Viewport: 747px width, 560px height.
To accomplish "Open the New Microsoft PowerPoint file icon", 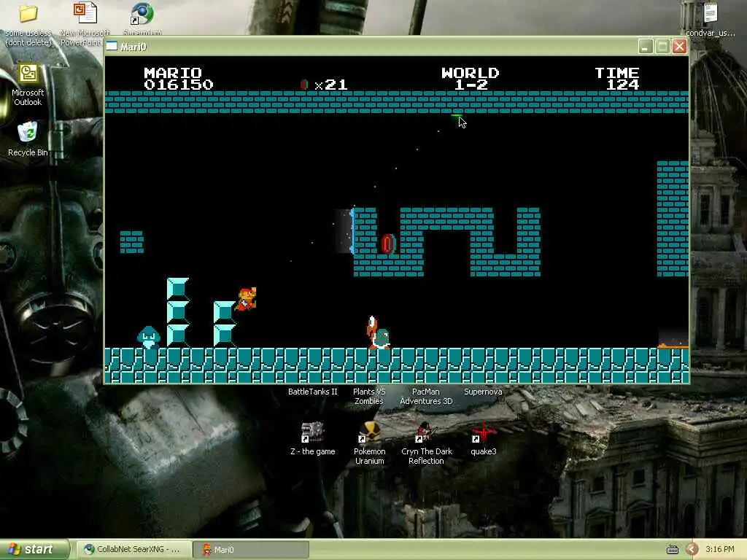I will tap(85, 13).
